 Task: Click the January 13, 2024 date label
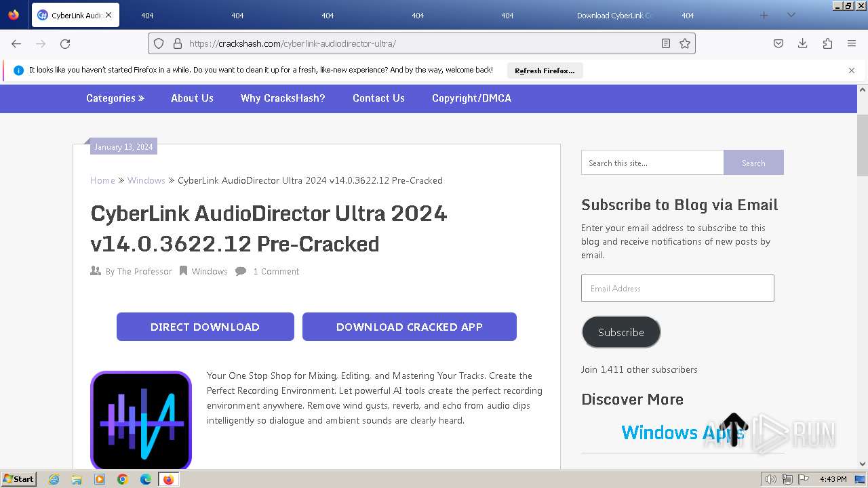pyautogui.click(x=123, y=146)
